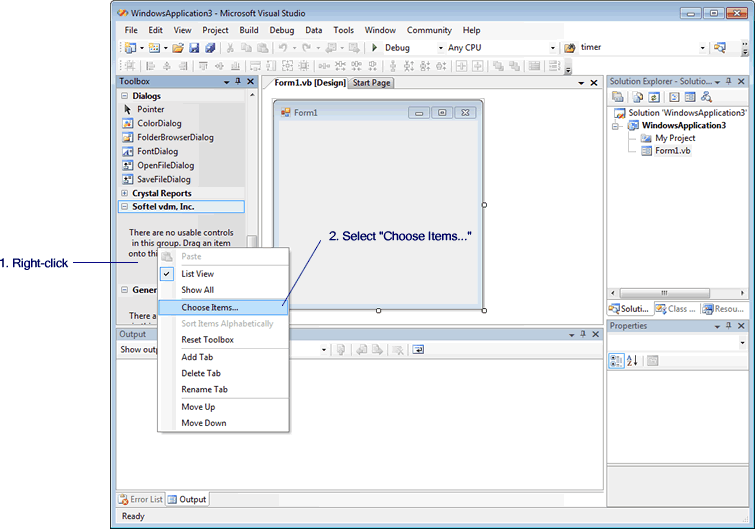Click the Save All toolbar icon
755x529 pixels.
[x=210, y=48]
